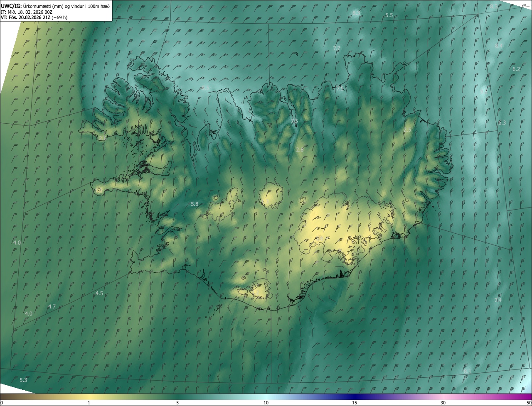Click the '8.4' value label on the map
Screen dimensions: 532x406
(499, 46)
